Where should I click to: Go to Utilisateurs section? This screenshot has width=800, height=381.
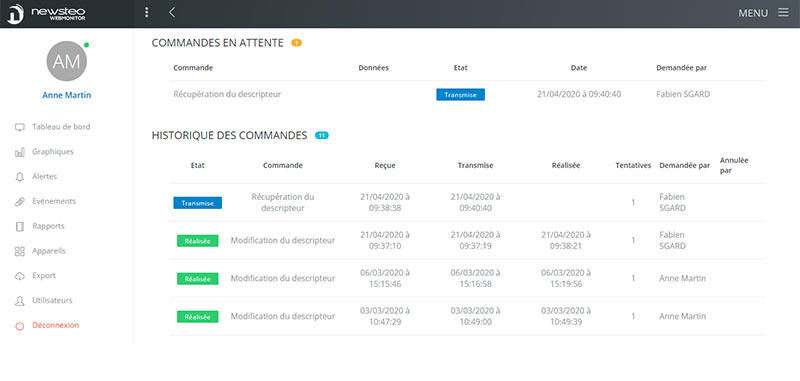coord(52,300)
